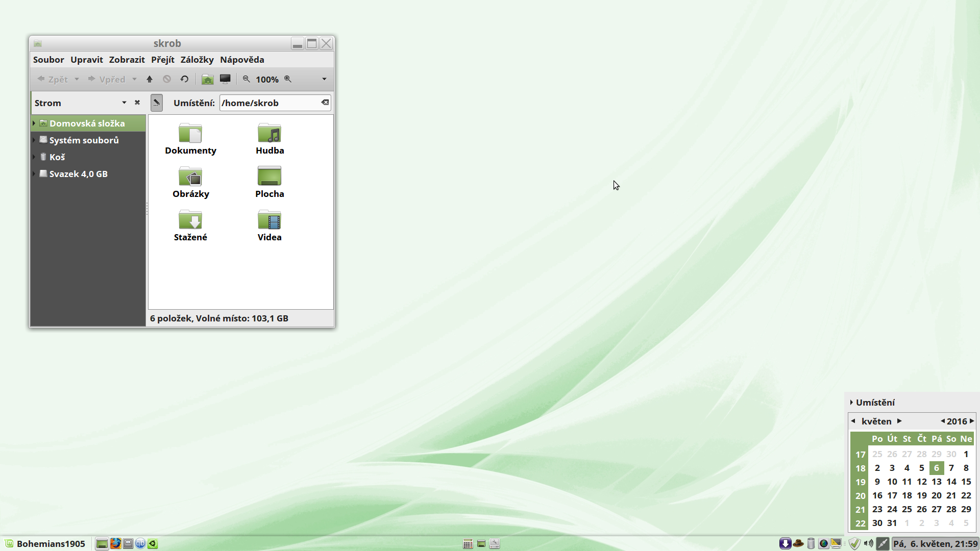The image size is (980, 551).
Task: Click the purple download arrow tray icon
Action: pyautogui.click(x=786, y=543)
